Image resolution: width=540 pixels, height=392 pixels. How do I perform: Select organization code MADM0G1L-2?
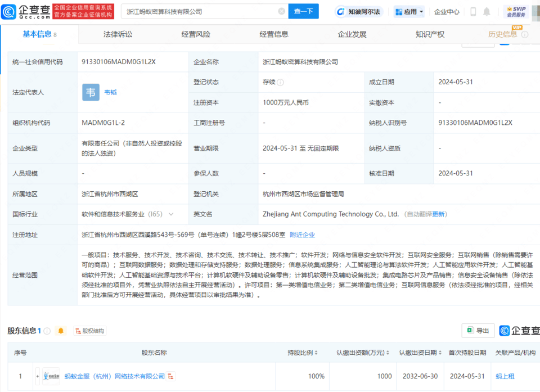pos(103,123)
